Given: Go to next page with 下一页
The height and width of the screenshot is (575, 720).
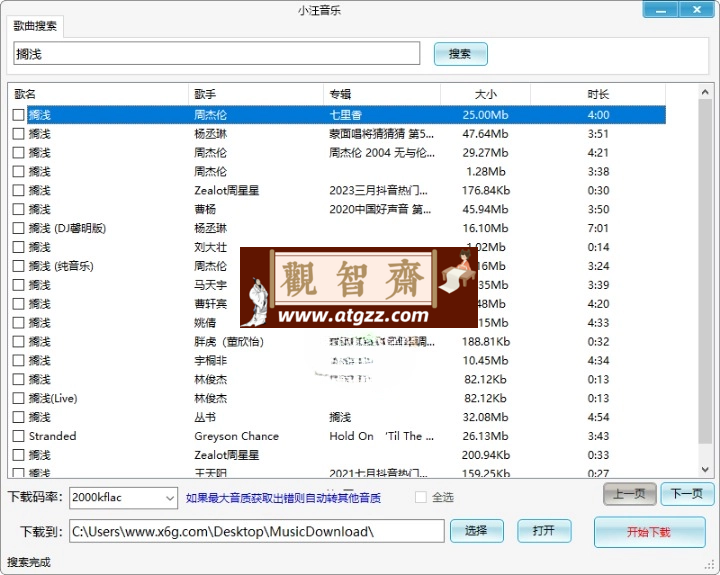Looking at the screenshot, I should tap(687, 494).
